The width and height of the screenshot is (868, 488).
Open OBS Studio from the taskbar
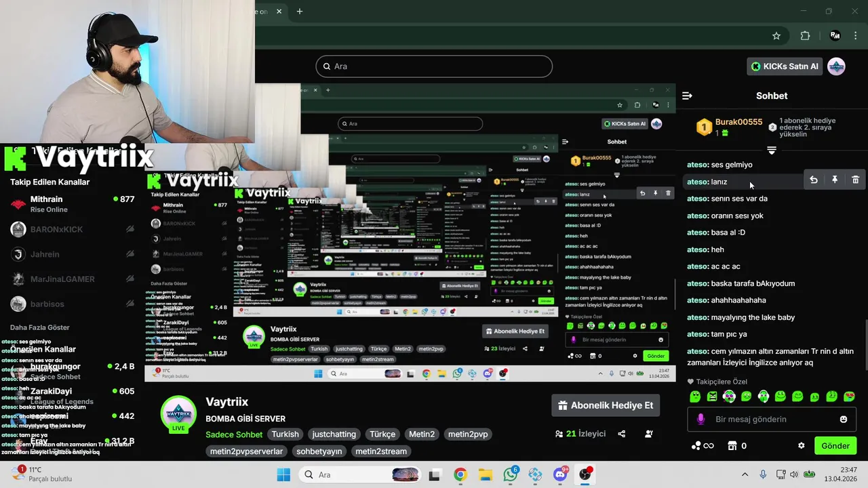click(x=585, y=474)
